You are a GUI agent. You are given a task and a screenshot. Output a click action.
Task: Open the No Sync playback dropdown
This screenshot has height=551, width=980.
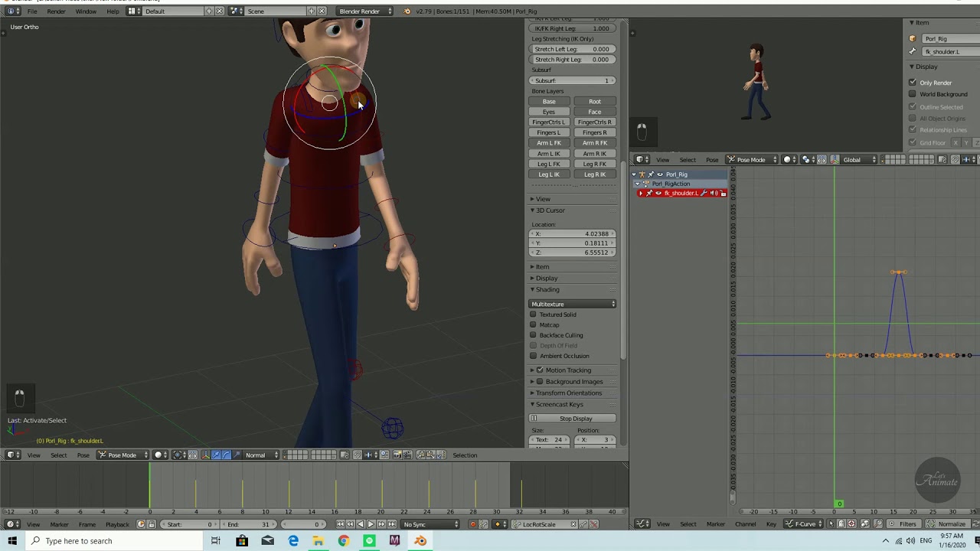[431, 524]
